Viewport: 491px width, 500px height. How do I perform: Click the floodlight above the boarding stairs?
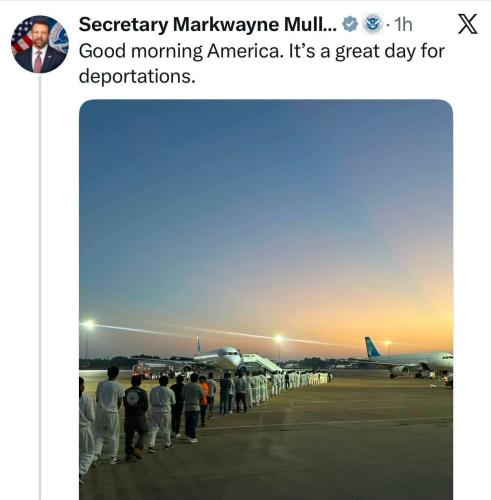[278, 339]
